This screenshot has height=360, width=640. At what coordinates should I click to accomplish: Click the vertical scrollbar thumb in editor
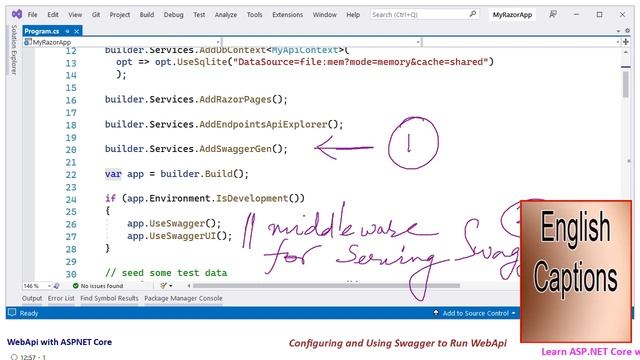[626, 84]
